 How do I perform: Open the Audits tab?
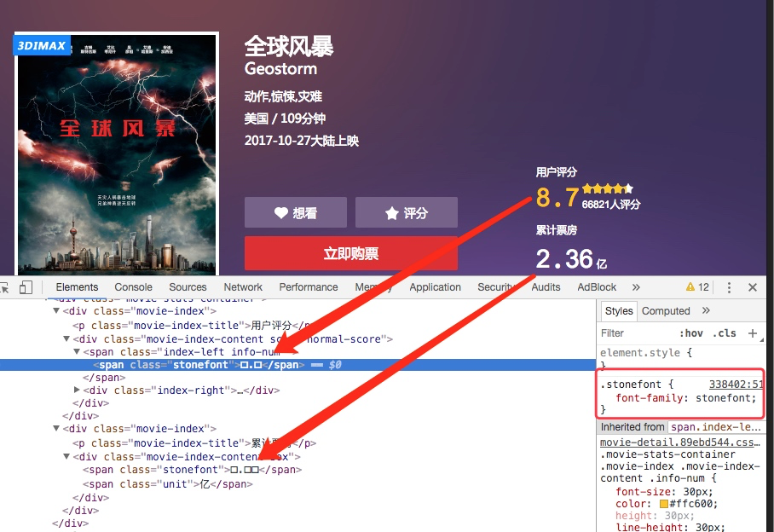pos(546,287)
